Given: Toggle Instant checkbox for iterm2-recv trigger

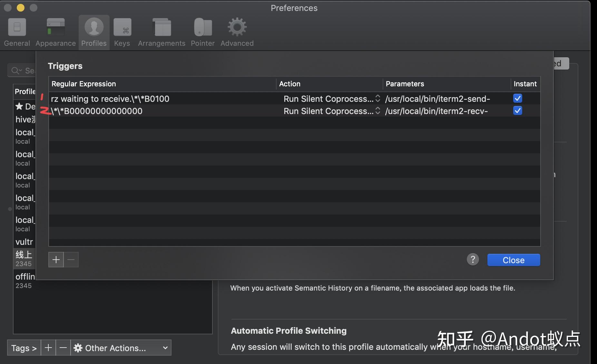Looking at the screenshot, I should pyautogui.click(x=518, y=111).
